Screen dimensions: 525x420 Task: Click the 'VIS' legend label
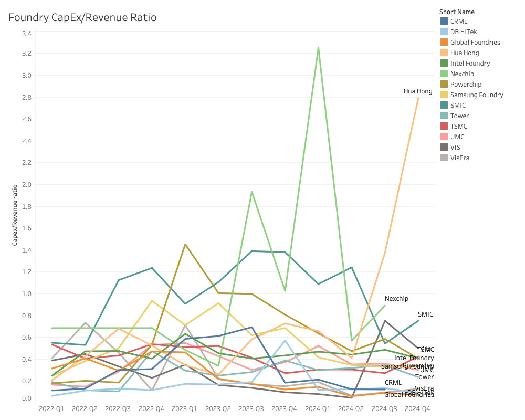coord(455,148)
